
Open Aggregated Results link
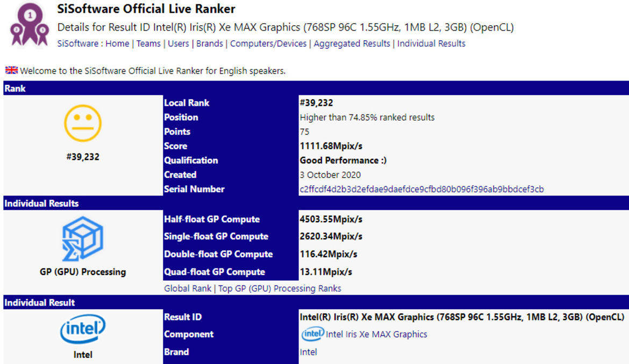352,43
